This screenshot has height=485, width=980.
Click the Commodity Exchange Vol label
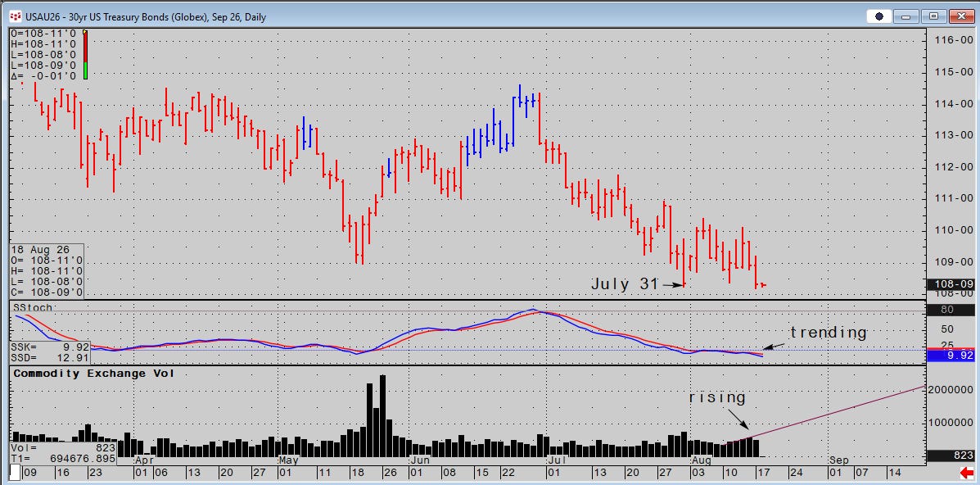coord(94,374)
